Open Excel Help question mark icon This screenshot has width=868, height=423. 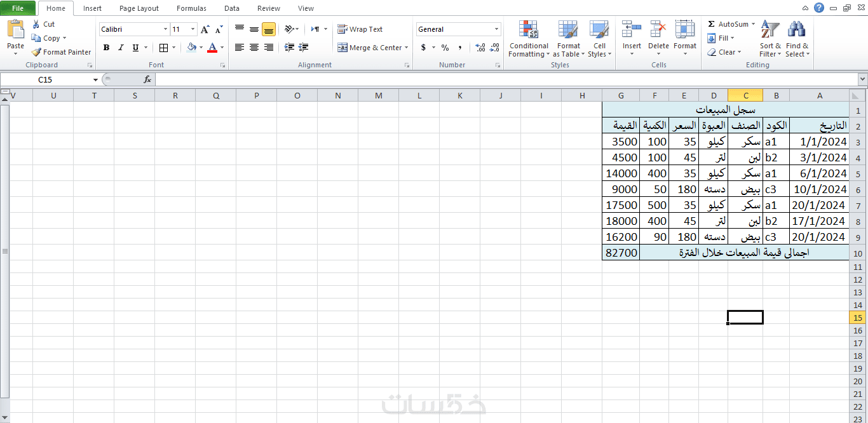click(x=819, y=8)
